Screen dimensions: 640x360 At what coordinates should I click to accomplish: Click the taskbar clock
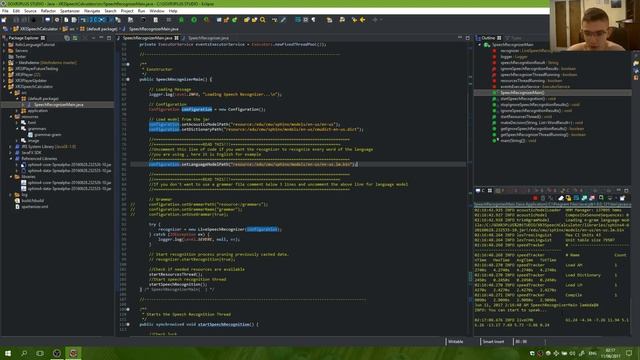(610, 353)
